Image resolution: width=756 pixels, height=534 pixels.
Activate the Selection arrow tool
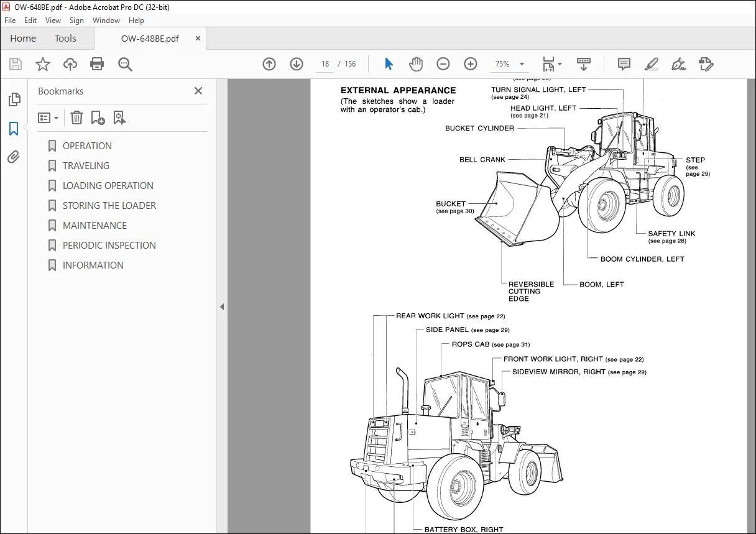pyautogui.click(x=389, y=64)
